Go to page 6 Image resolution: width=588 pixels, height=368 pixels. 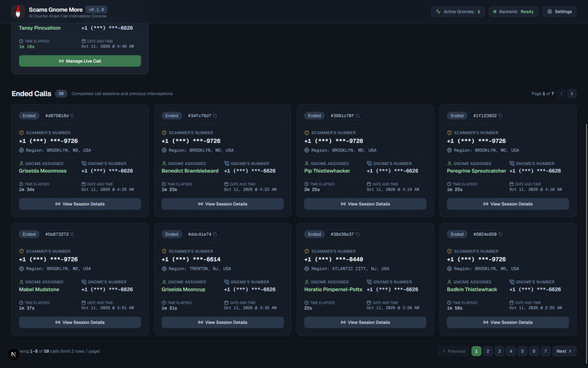pyautogui.click(x=534, y=351)
